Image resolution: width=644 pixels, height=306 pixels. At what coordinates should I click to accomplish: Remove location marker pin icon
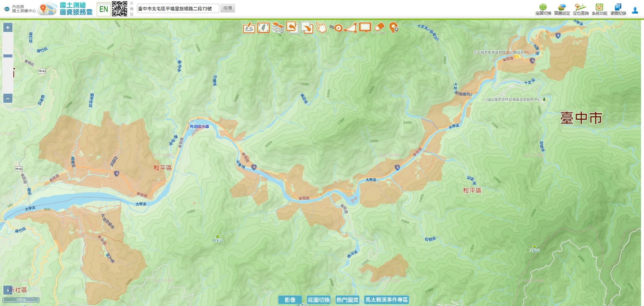click(393, 28)
